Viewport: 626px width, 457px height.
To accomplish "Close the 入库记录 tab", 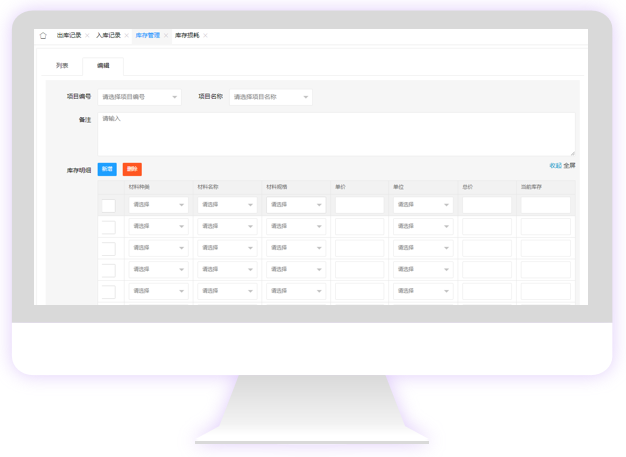I will coord(127,35).
